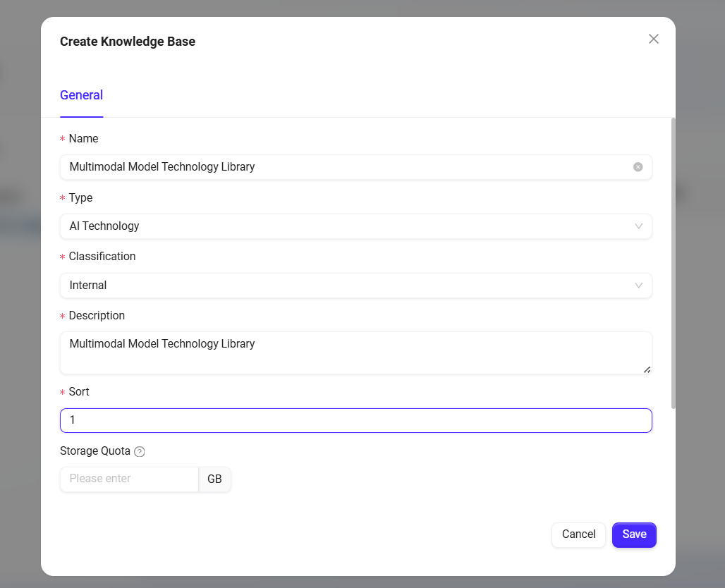Viewport: 725px width, 588px height.
Task: Select the Sort input field
Action: (x=355, y=420)
